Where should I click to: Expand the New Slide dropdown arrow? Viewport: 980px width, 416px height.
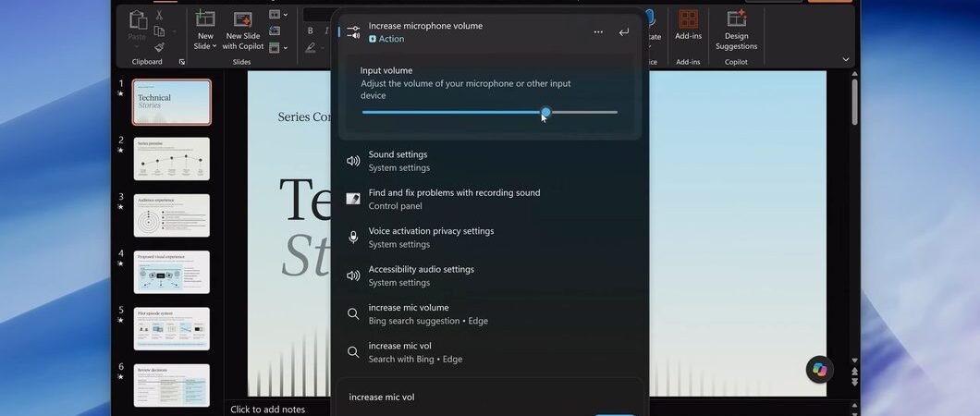tap(214, 46)
